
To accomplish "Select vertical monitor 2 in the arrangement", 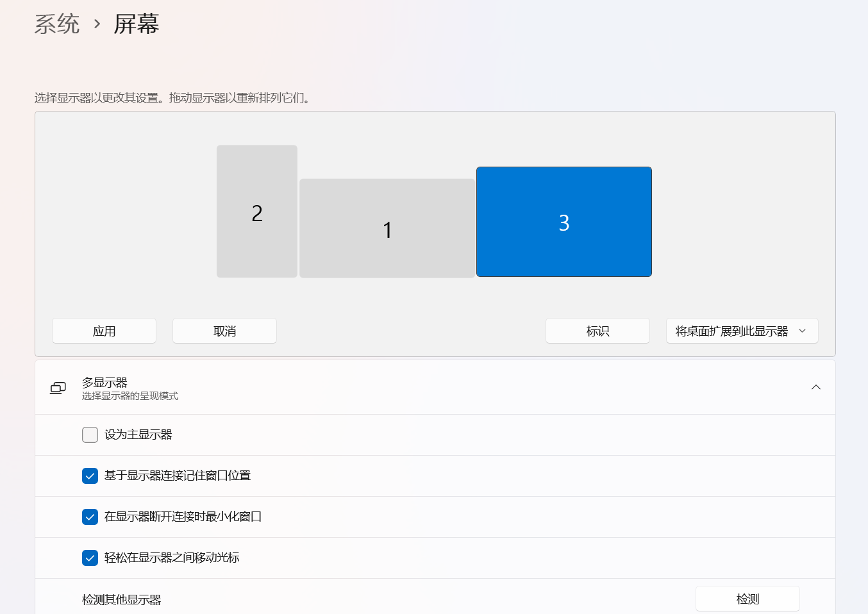I will [256, 212].
